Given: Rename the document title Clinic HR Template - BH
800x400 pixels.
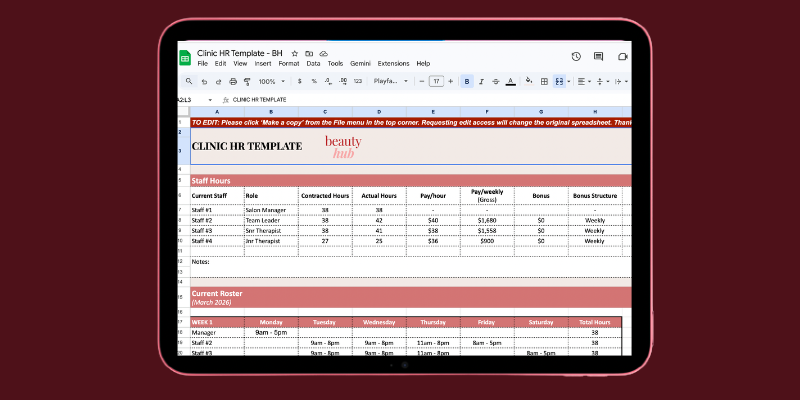Looking at the screenshot, I should 240,53.
